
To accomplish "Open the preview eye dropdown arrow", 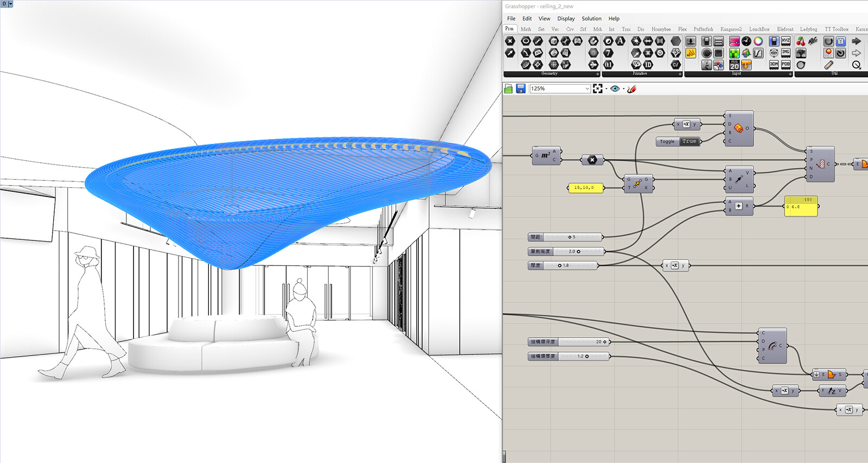I will (623, 89).
